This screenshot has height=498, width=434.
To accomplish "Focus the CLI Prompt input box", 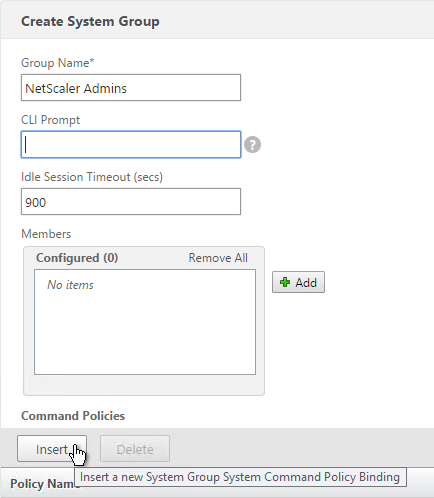I will pyautogui.click(x=131, y=145).
